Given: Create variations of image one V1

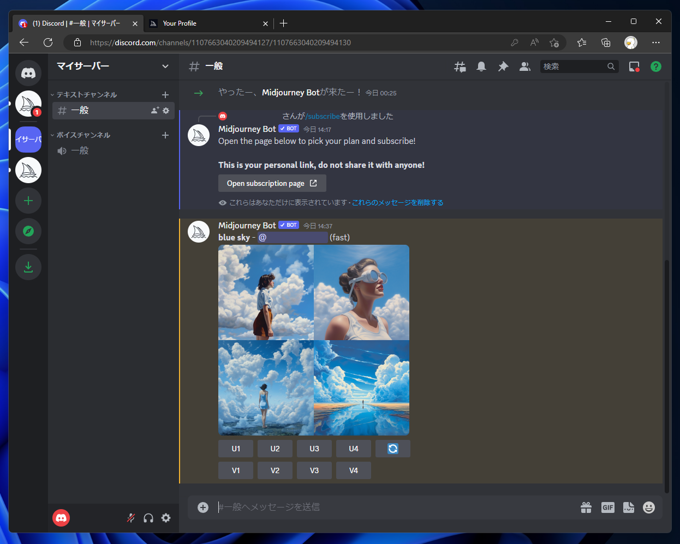Looking at the screenshot, I should point(235,470).
